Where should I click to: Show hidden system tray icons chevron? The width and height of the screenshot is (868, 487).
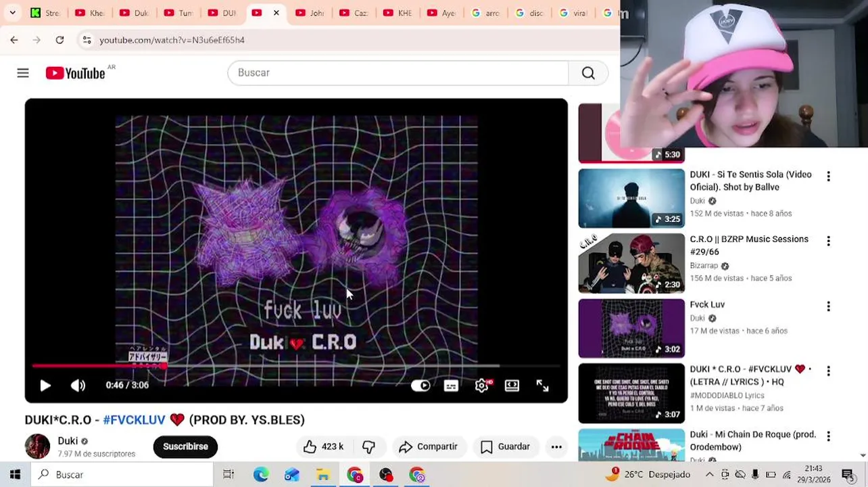tap(709, 475)
